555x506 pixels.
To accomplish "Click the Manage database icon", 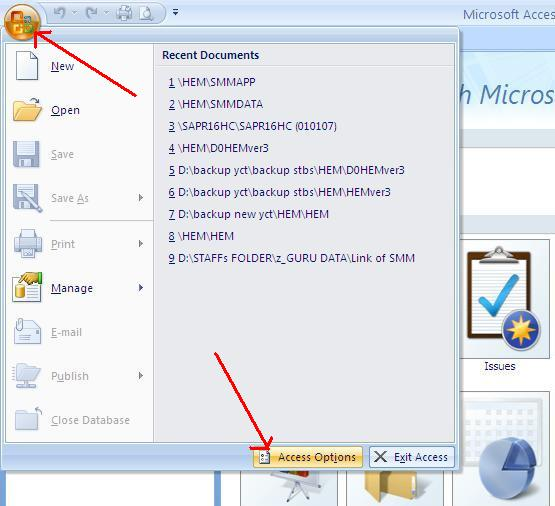I will 27,287.
